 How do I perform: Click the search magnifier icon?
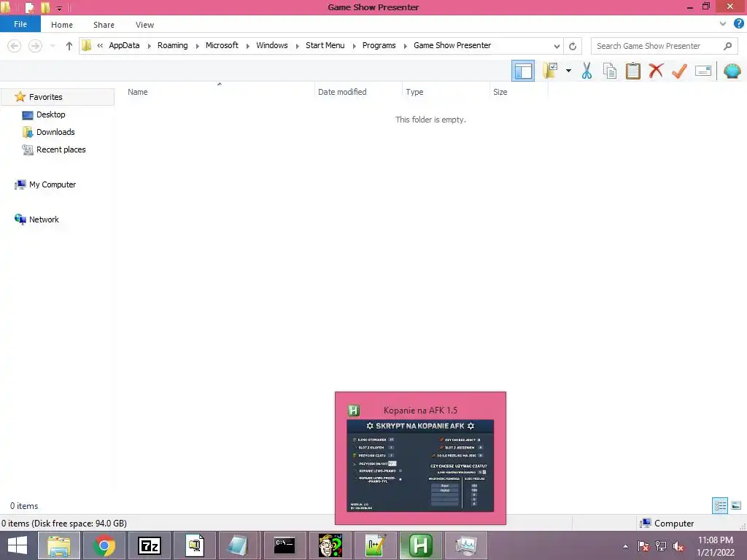(x=727, y=46)
